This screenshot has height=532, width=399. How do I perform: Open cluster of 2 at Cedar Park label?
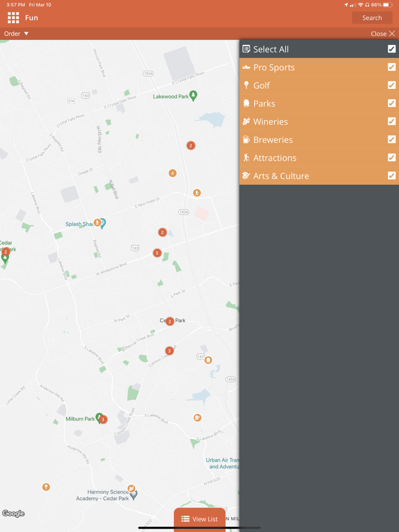point(169,321)
